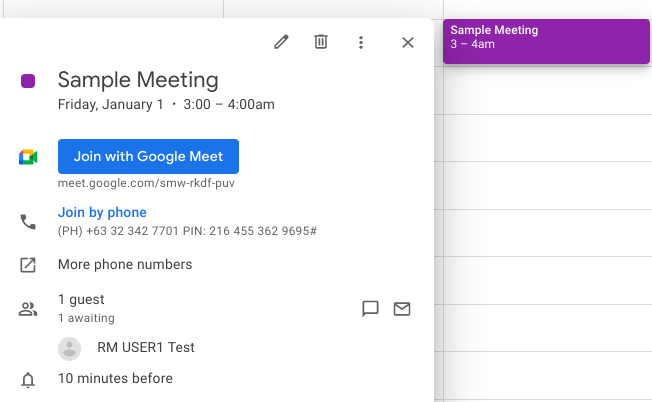Click the edit event pencil icon

click(x=282, y=42)
